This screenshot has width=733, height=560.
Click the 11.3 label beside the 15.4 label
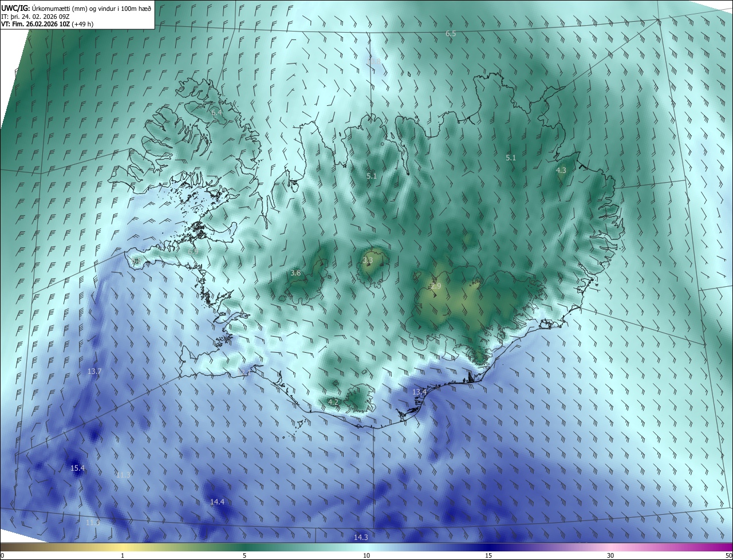[x=123, y=475]
